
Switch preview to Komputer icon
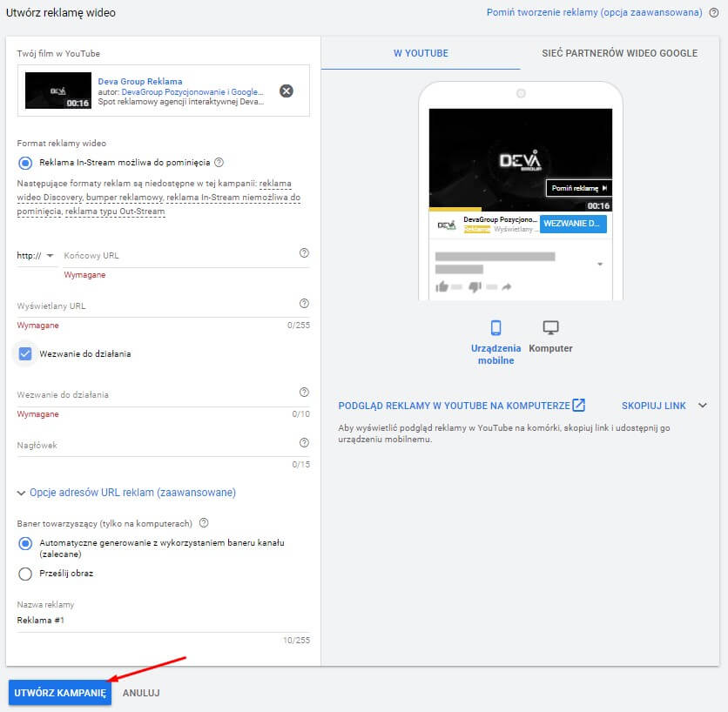[550, 328]
